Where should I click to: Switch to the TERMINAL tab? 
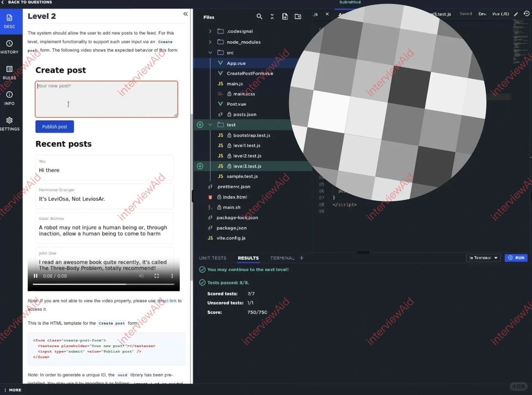282,258
